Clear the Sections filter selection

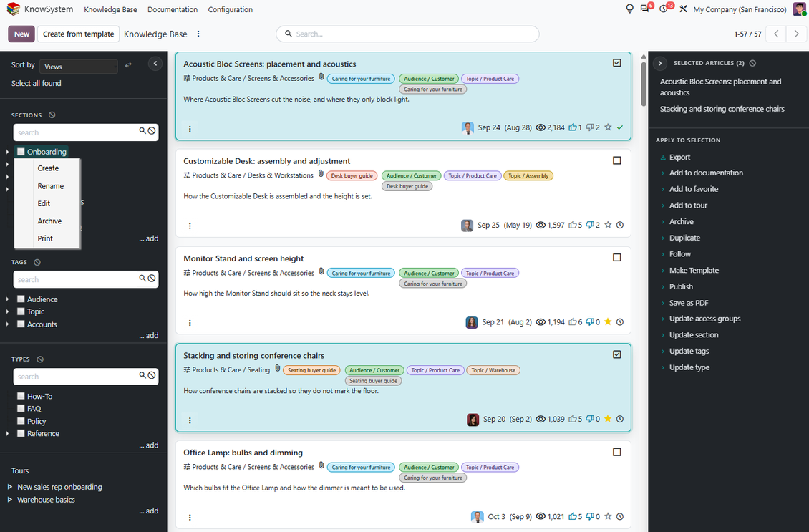(52, 115)
